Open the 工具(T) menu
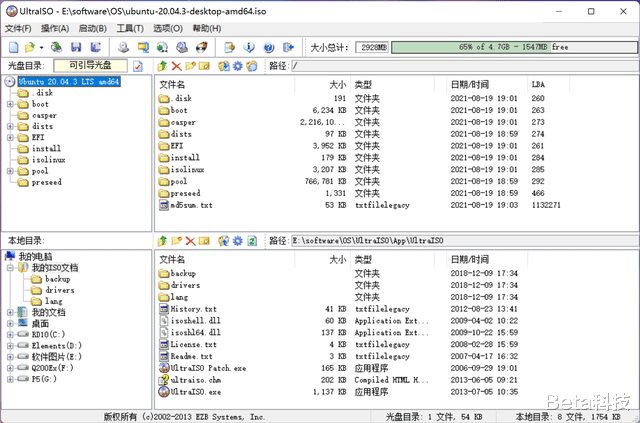 (130, 28)
